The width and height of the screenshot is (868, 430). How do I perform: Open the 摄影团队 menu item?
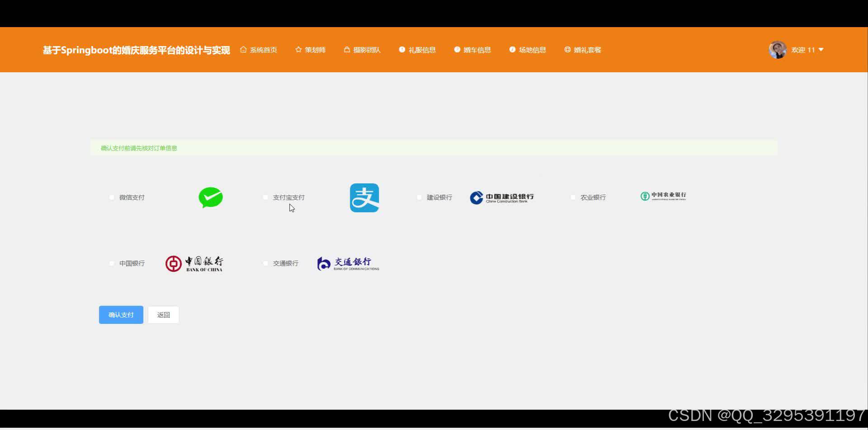pos(362,50)
